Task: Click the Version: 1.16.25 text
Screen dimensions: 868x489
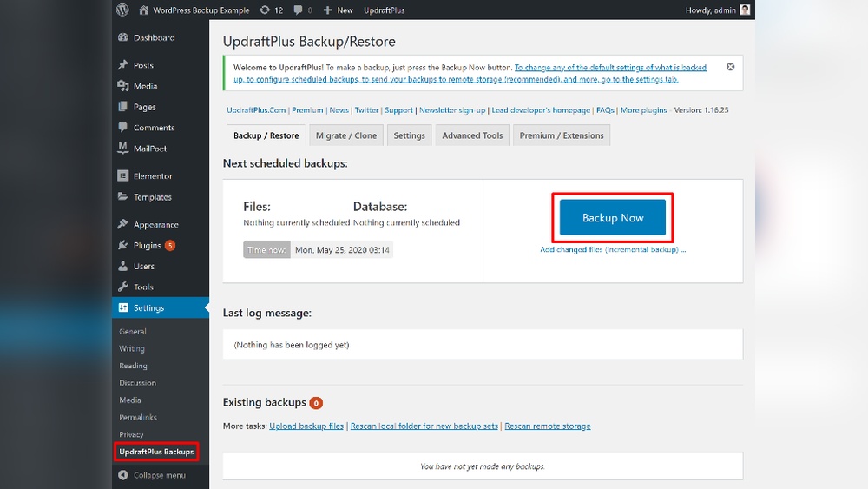Action: click(700, 110)
